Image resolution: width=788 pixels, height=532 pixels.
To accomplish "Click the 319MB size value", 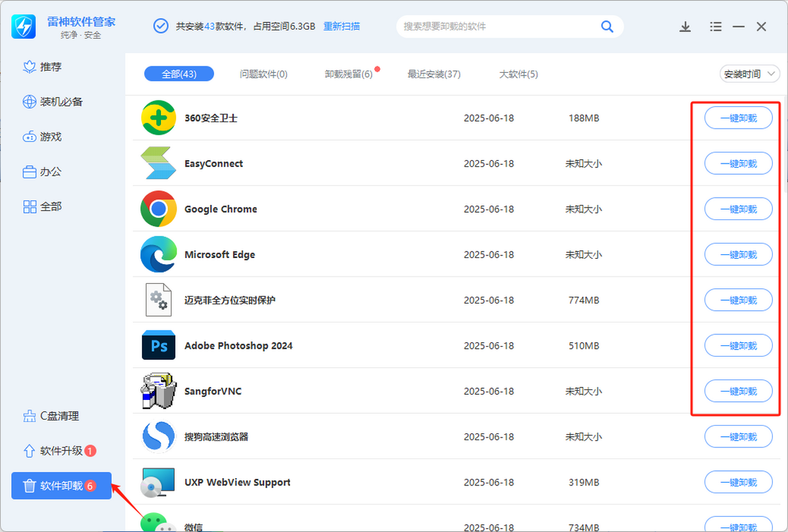I will coord(584,482).
